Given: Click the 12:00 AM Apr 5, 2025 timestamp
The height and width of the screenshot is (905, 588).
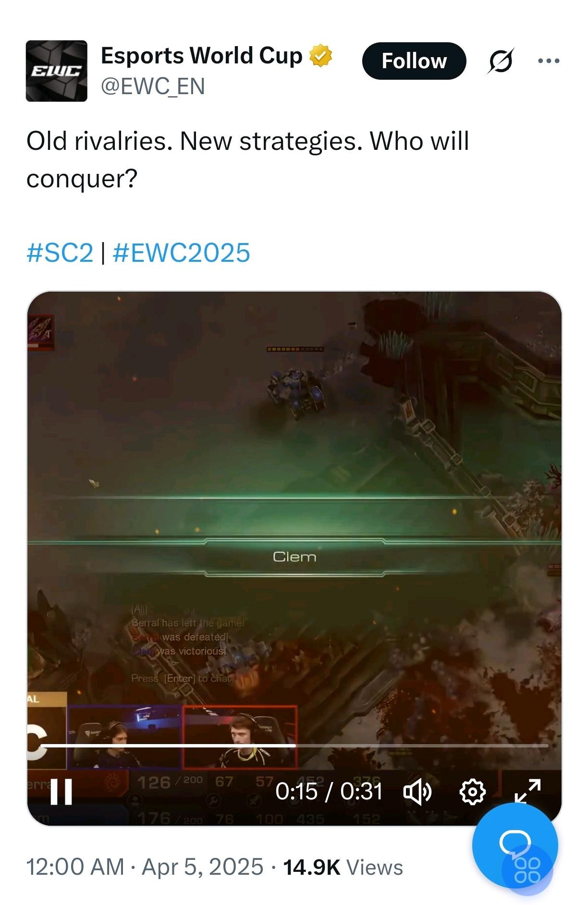Looking at the screenshot, I should 145,867.
